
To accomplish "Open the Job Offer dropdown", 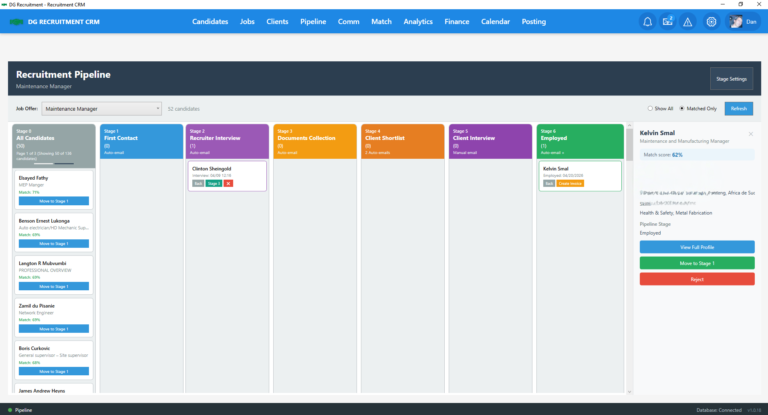I will (102, 108).
